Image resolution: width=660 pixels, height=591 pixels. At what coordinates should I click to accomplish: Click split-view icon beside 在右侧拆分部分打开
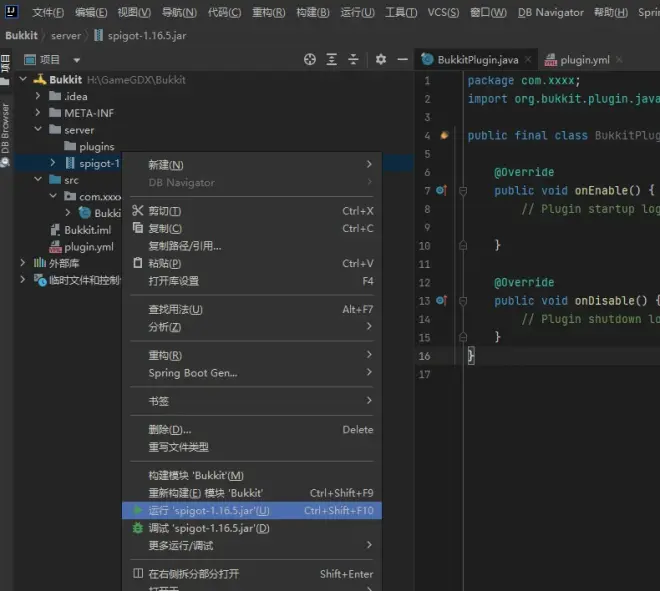(x=138, y=573)
